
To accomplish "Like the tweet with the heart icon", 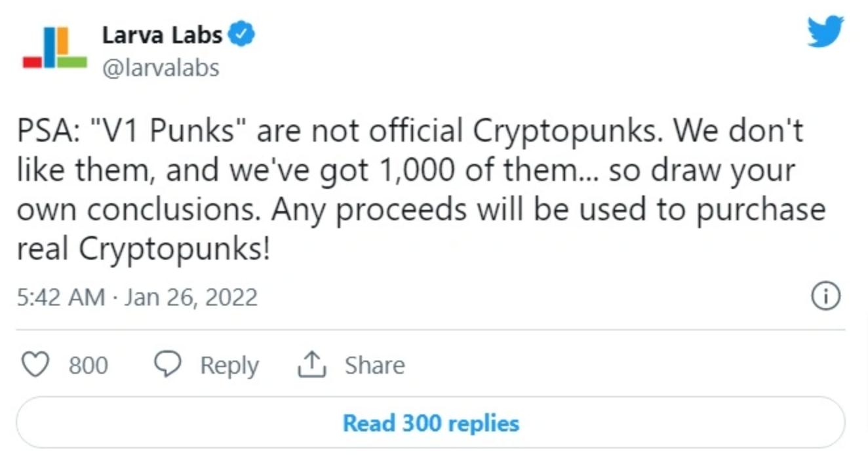I will click(35, 365).
